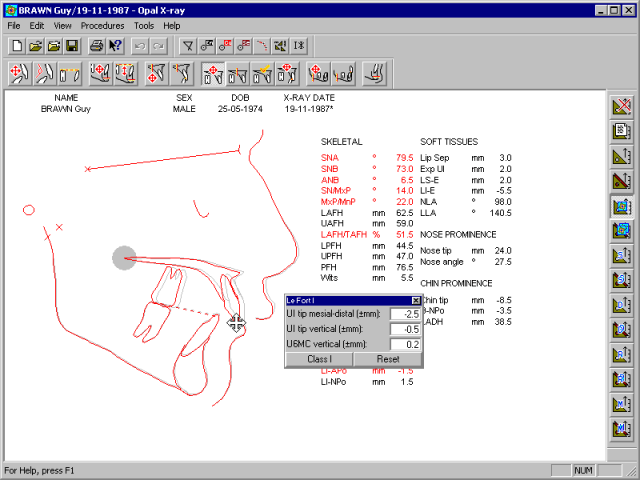The image size is (640, 480).
Task: Save using the floppy disk icon
Action: pos(72,46)
